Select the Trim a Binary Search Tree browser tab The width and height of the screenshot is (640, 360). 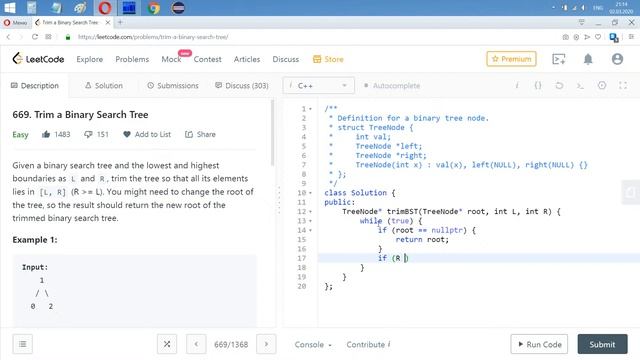(72, 22)
